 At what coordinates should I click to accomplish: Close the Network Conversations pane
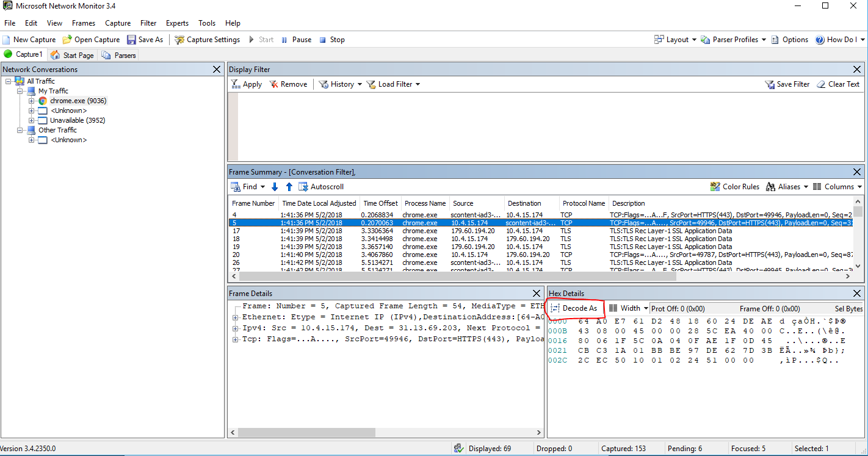click(217, 70)
